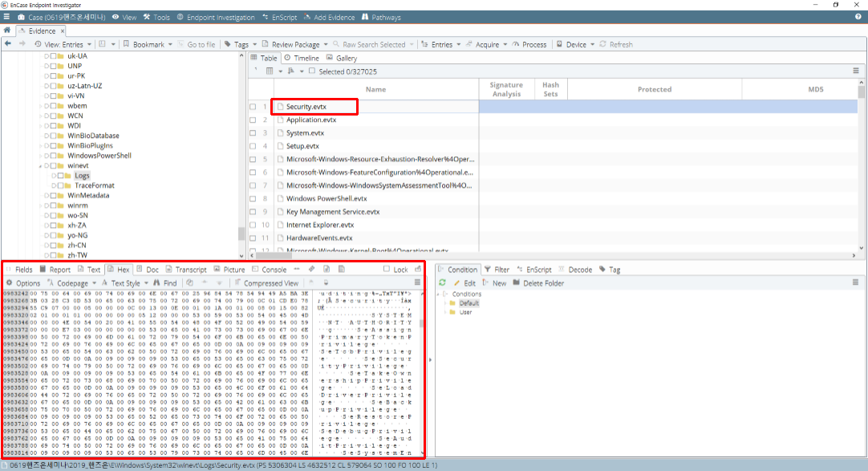Click the undock icon next to Lock
The image size is (868, 471).
[x=418, y=269]
